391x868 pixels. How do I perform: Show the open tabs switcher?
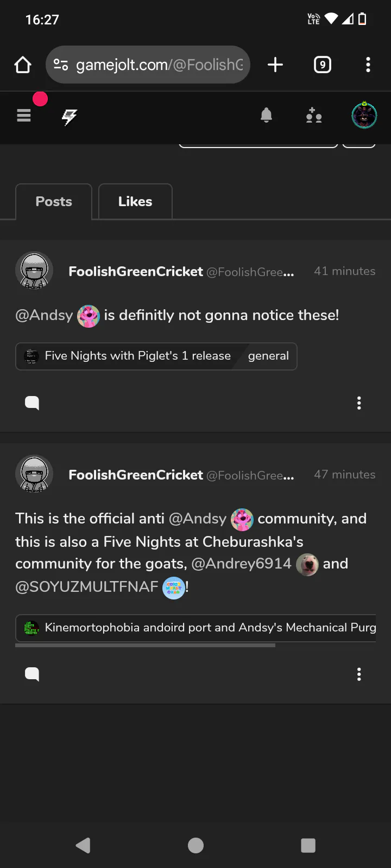(x=323, y=65)
